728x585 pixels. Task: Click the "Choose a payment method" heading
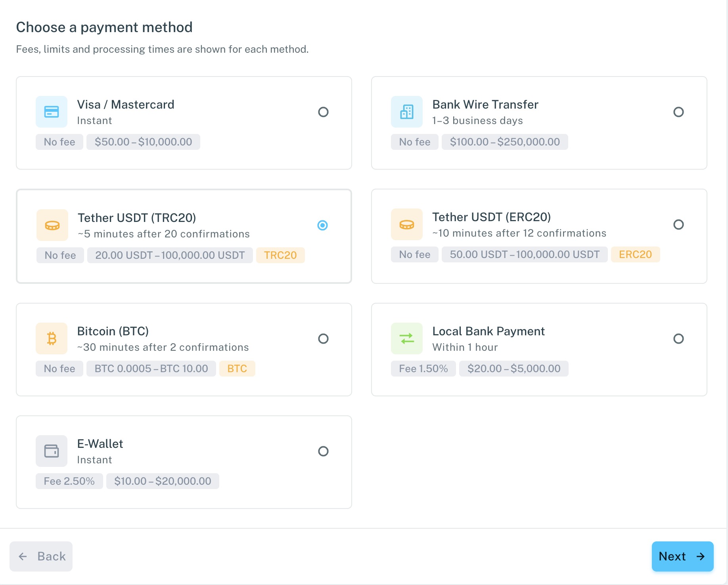pos(104,27)
